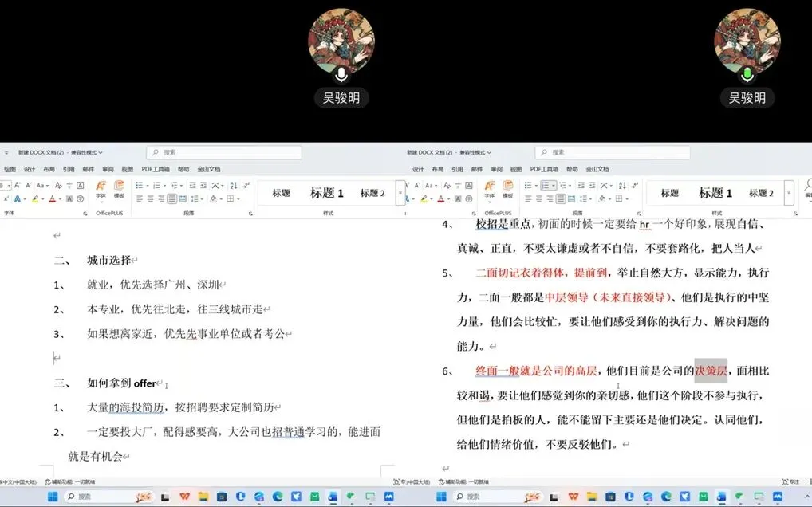
Task: Toggle paragraph marks display in left Word window
Action: coord(246,185)
